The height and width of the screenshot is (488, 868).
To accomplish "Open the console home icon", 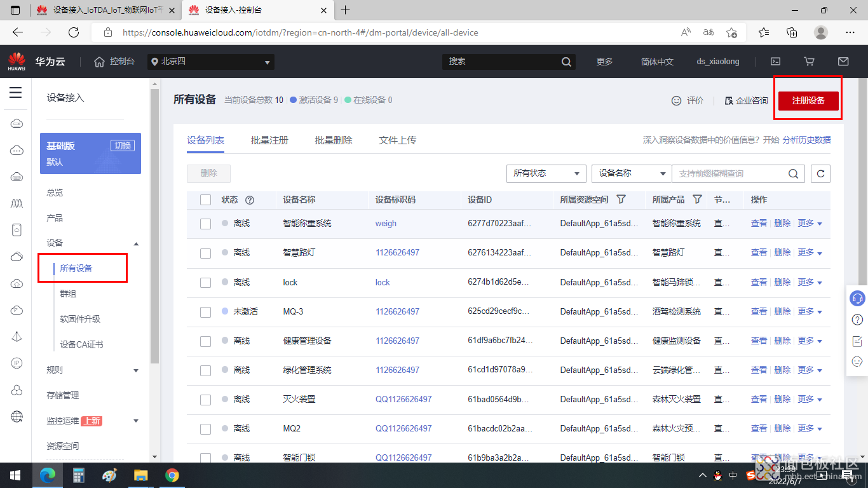I will click(99, 62).
